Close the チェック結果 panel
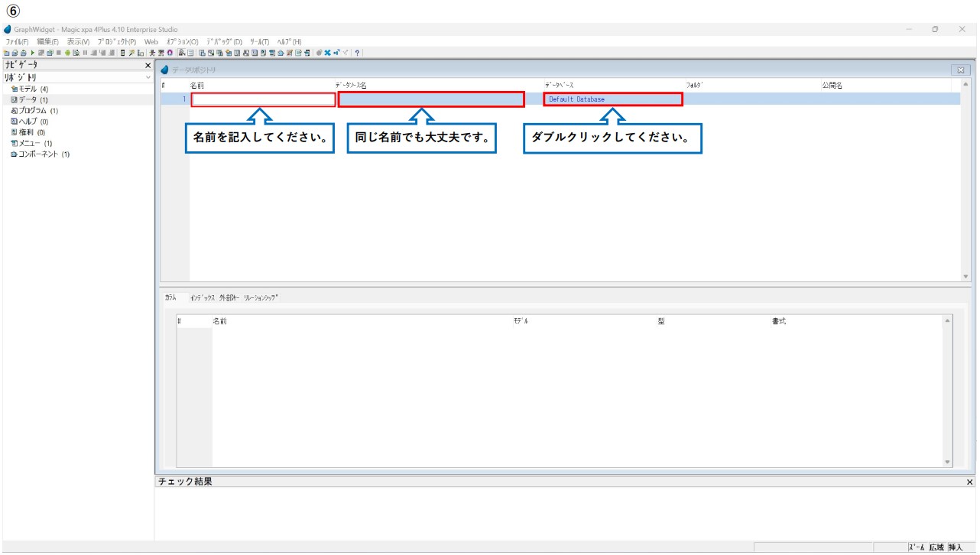This screenshot has height=555, width=980. click(970, 482)
